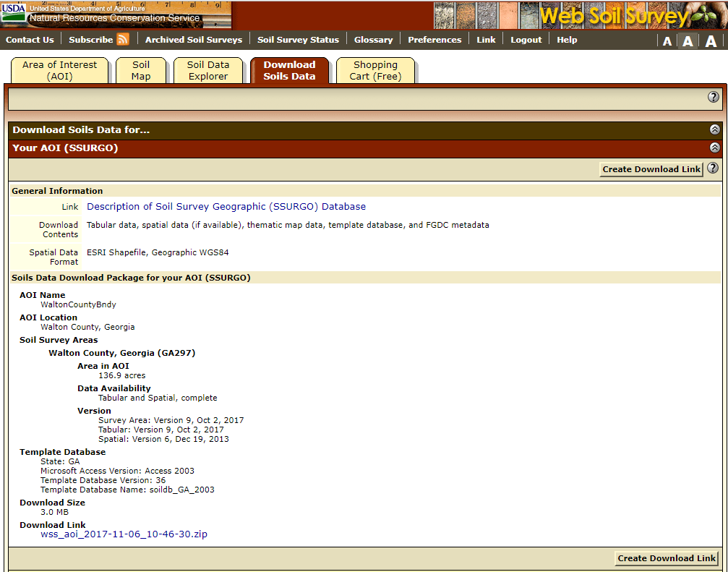This screenshot has width=728, height=572.
Task: Open the Area of Interest (AOI) tab
Action: pos(59,71)
